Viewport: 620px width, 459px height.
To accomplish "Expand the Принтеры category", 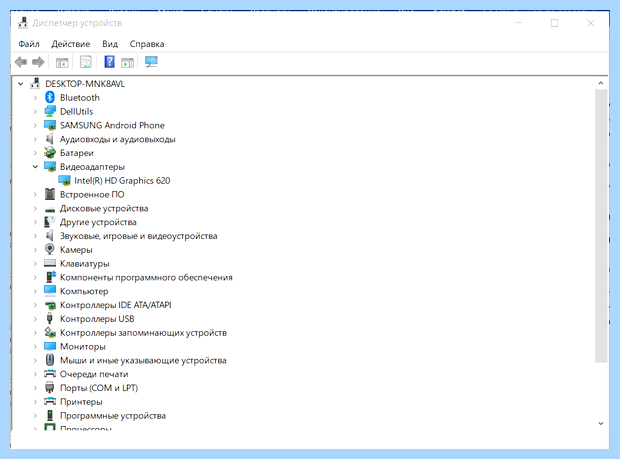I will (35, 402).
